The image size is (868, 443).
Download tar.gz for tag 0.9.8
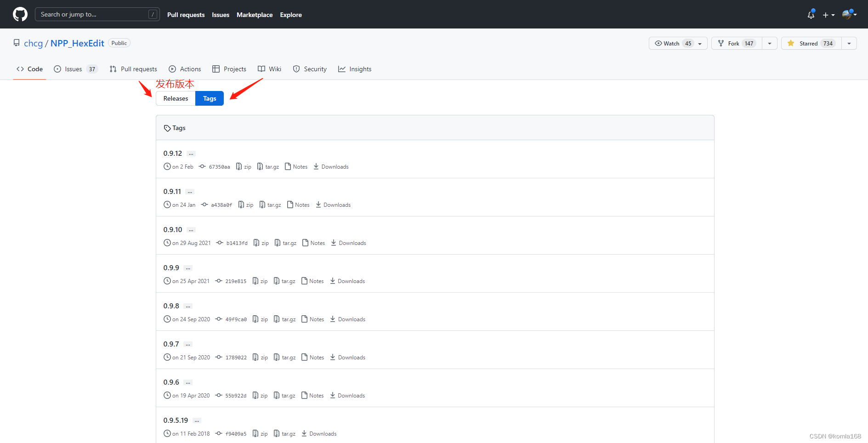(x=284, y=319)
